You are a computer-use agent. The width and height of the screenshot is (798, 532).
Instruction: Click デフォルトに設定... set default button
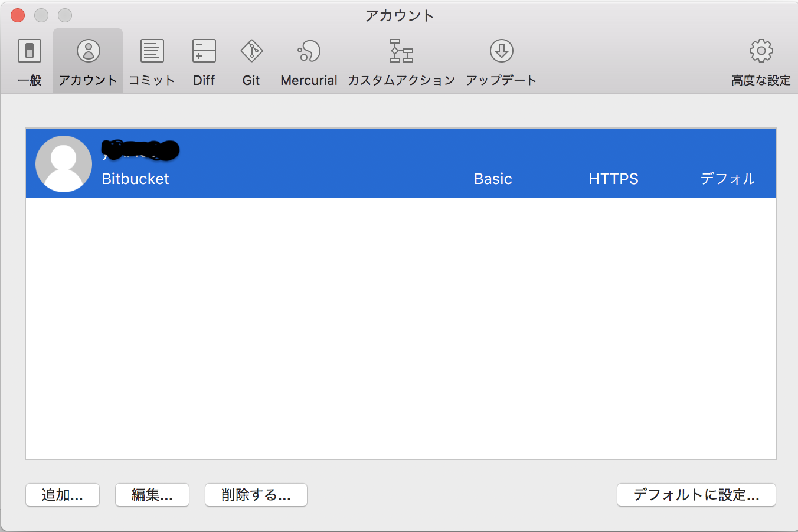[x=696, y=495]
